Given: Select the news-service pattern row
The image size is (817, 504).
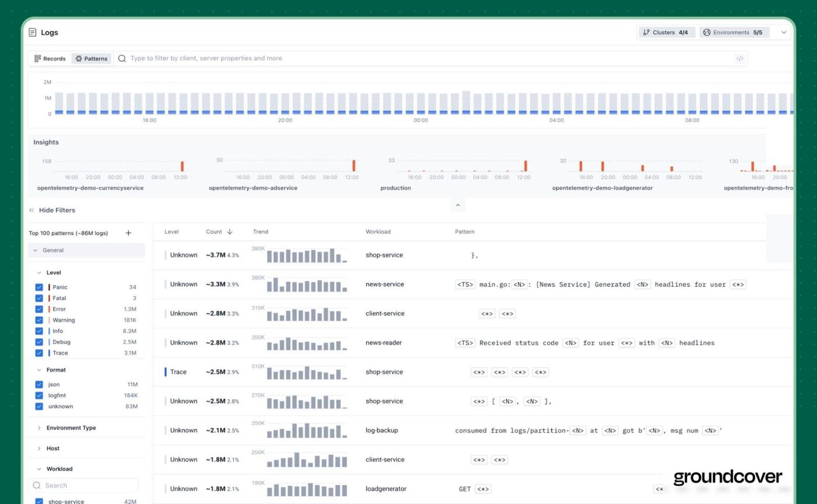Looking at the screenshot, I should click(473, 284).
